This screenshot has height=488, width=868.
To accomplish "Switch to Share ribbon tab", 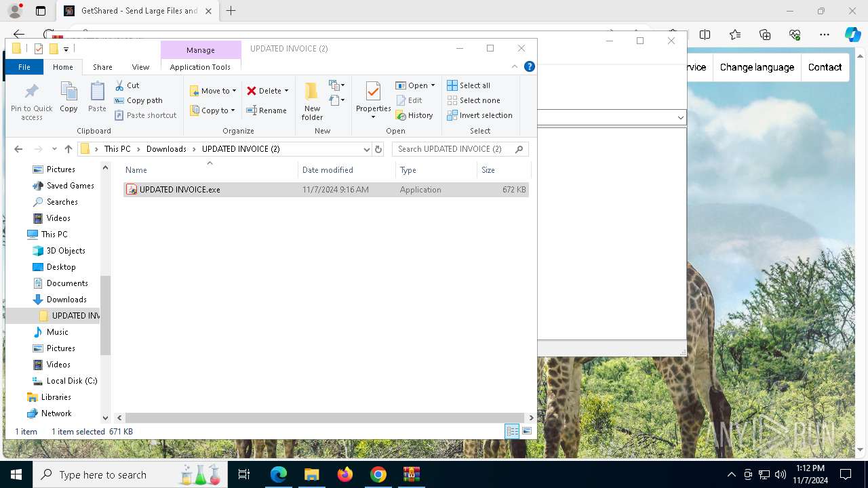I will (x=102, y=67).
